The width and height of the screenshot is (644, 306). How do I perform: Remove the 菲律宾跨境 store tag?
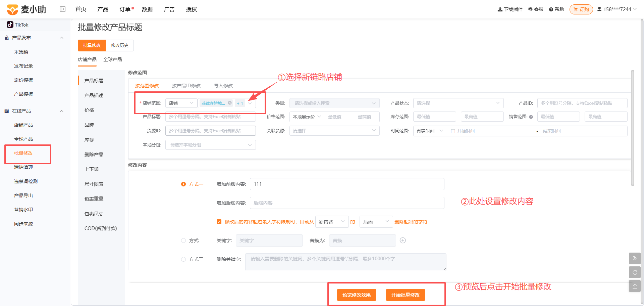tap(230, 103)
